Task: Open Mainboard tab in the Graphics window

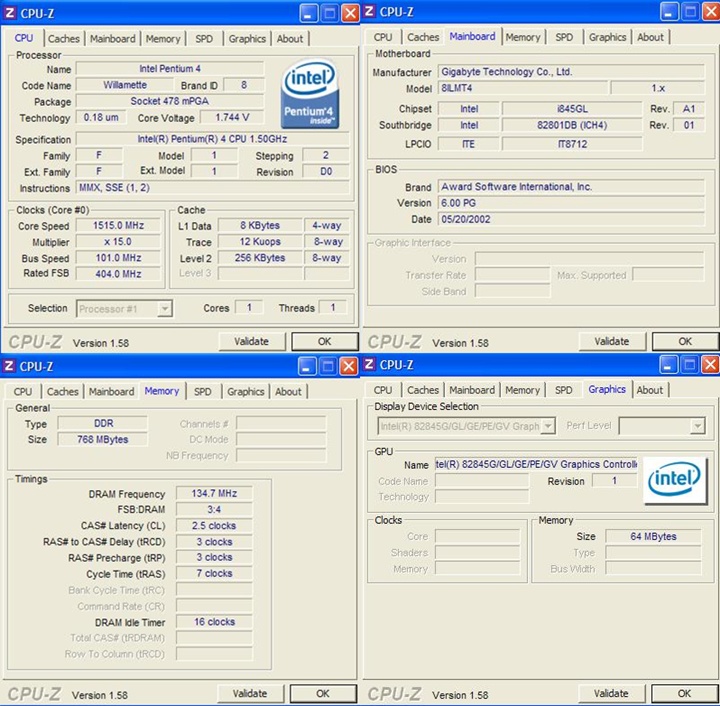Action: pyautogui.click(x=472, y=390)
